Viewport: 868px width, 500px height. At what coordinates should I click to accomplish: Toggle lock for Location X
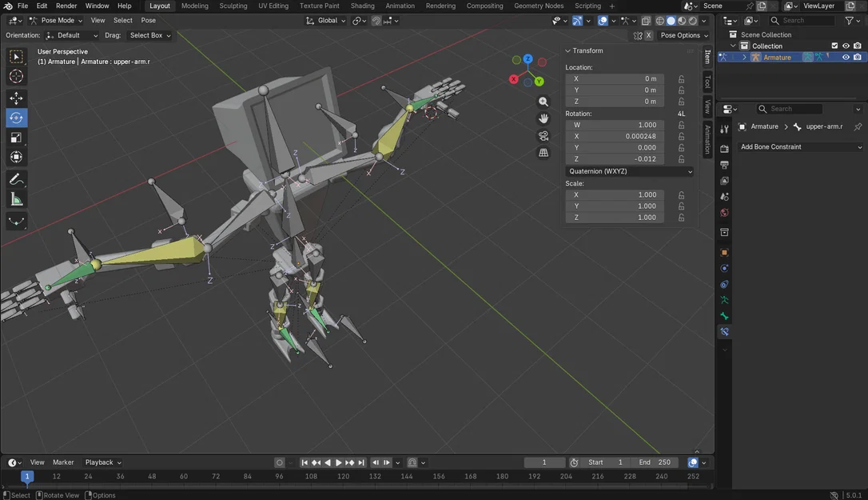(682, 78)
